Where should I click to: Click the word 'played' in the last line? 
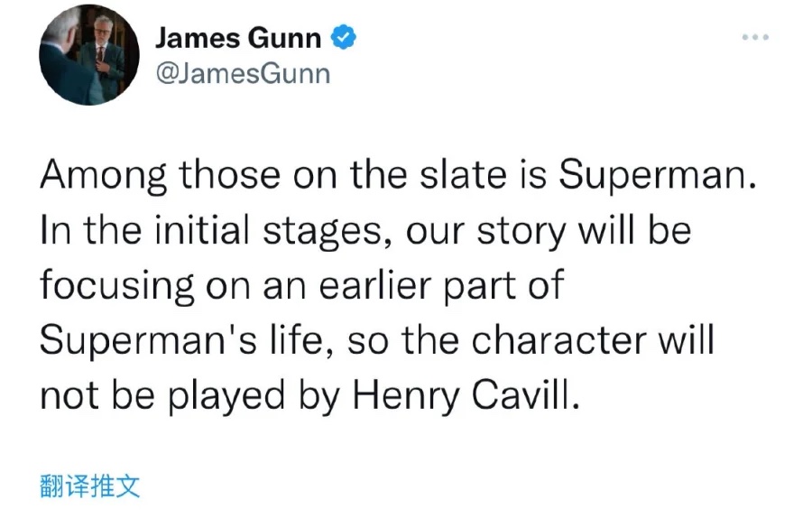pos(226,398)
